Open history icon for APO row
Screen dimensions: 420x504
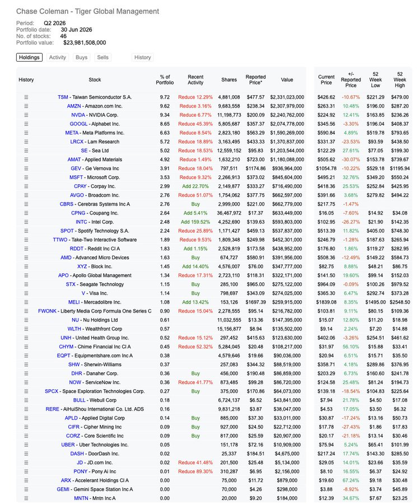26,276
